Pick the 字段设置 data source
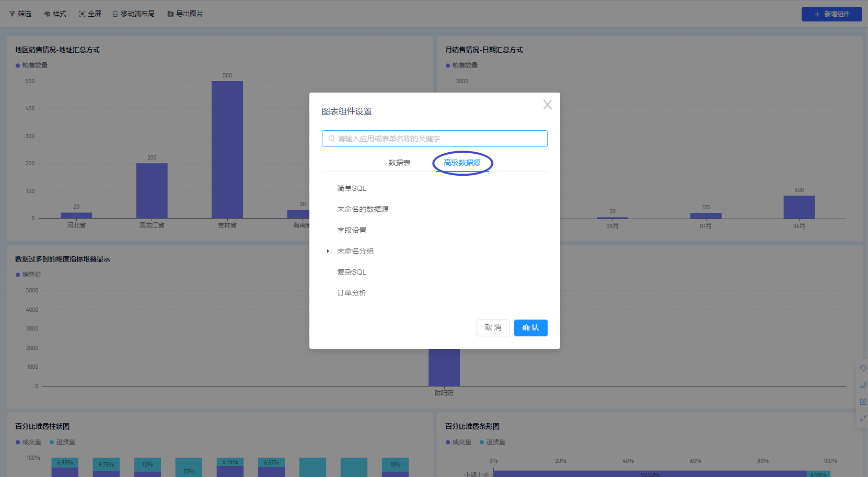868x477 pixels. [352, 230]
